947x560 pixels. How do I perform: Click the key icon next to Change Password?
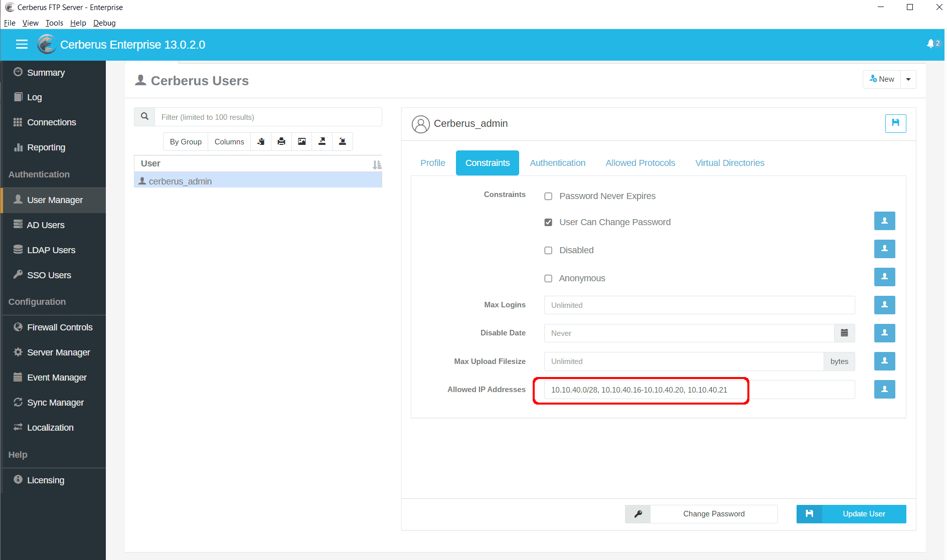(x=638, y=514)
